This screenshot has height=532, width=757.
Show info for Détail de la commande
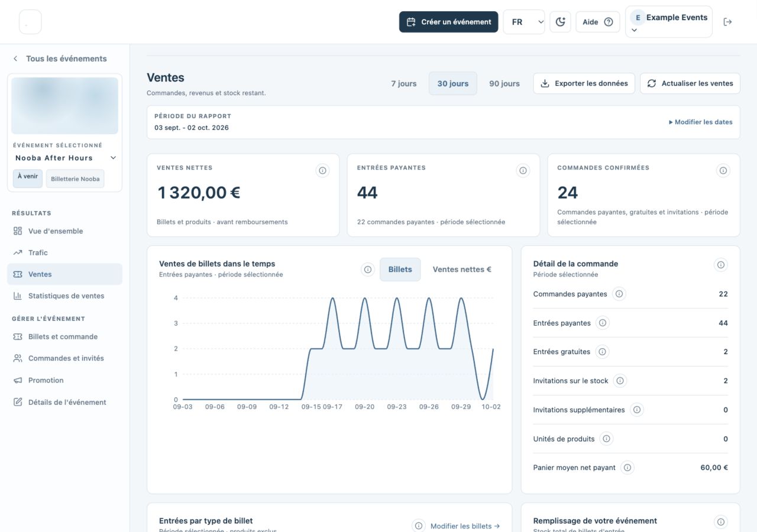point(720,265)
